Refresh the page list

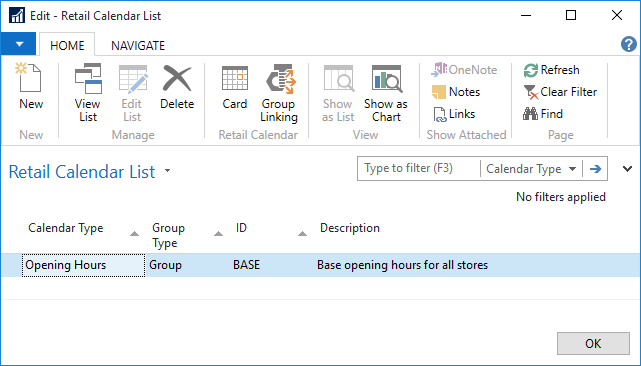click(x=551, y=70)
